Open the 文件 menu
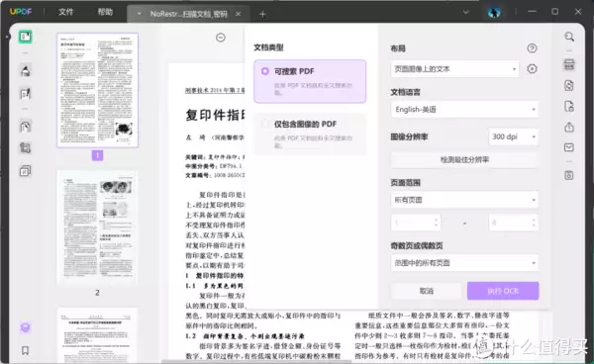The width and height of the screenshot is (594, 364). pos(66,12)
